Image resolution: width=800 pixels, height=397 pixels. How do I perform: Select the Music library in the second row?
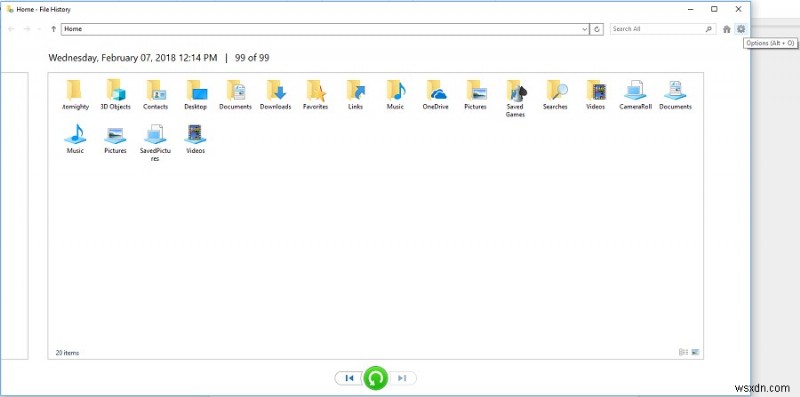(x=75, y=139)
